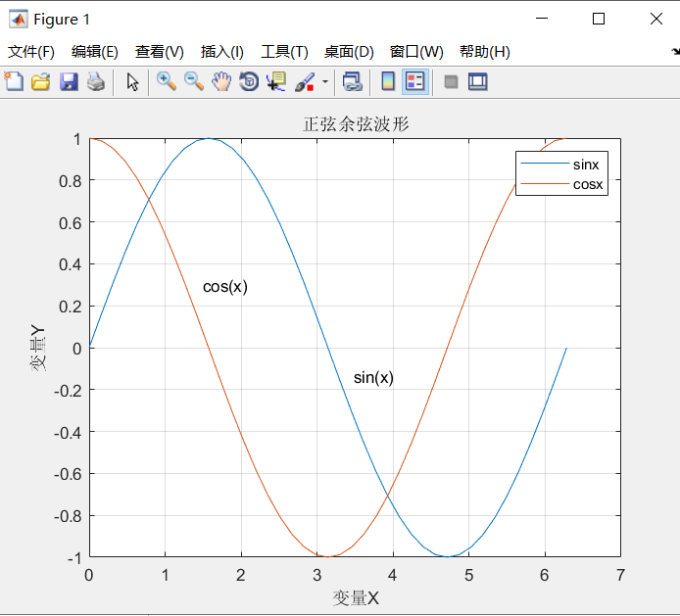
Task: Click the x-axis tick label 3
Action: point(317,575)
